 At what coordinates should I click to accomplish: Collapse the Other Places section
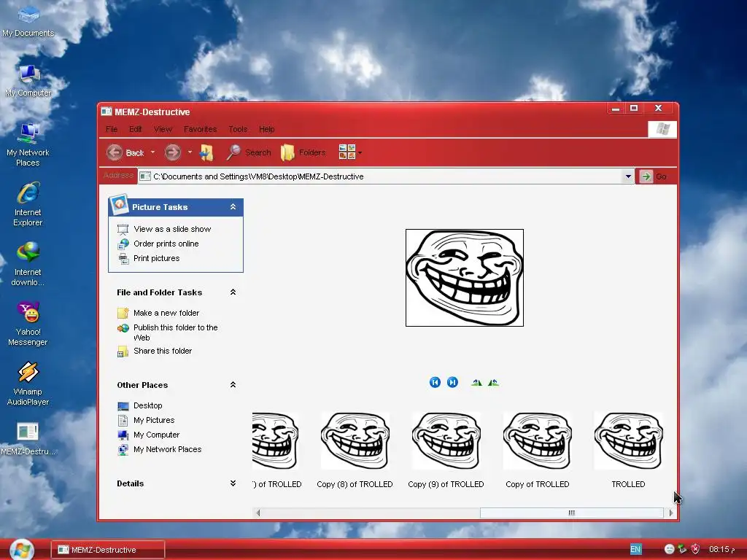[233, 384]
